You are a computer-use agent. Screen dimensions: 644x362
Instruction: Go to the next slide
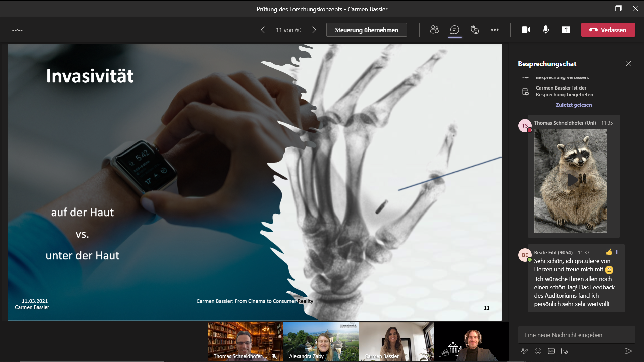click(x=314, y=30)
